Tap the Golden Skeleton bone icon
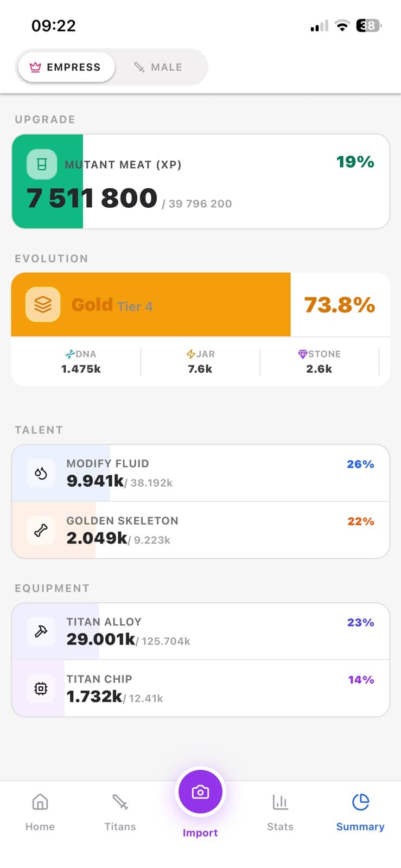 (40, 531)
